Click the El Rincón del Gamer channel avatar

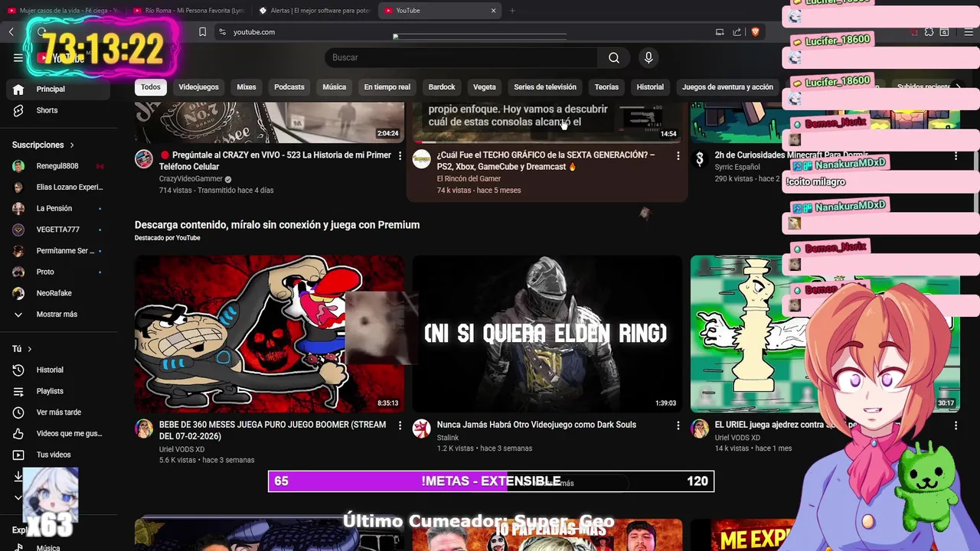[422, 159]
